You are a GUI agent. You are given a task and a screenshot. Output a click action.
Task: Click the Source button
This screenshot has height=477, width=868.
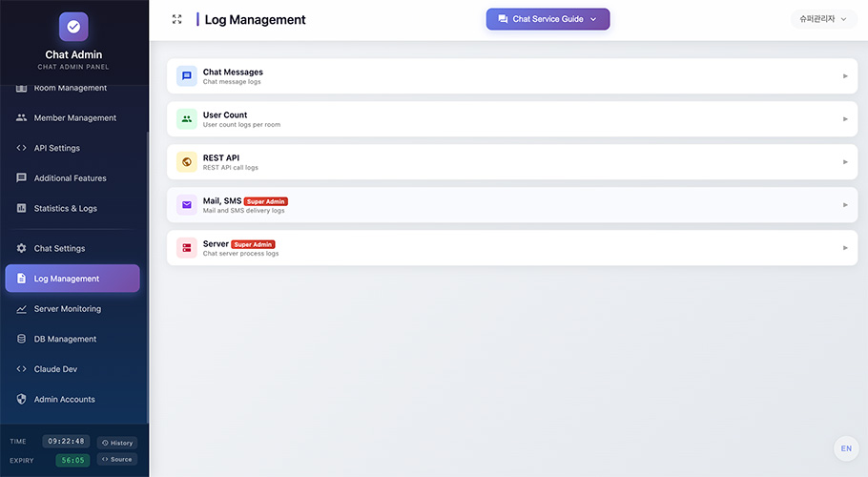[x=117, y=459]
